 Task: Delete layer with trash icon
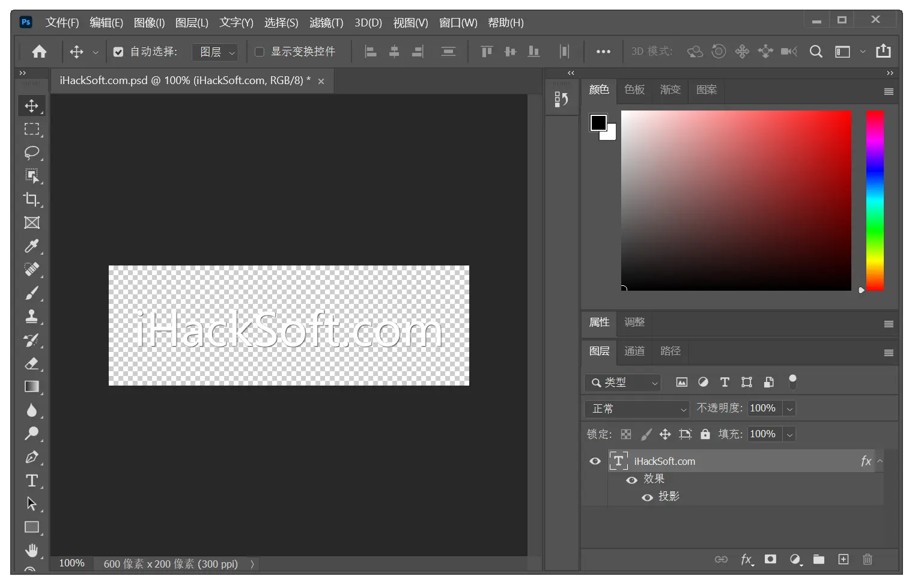coord(868,559)
